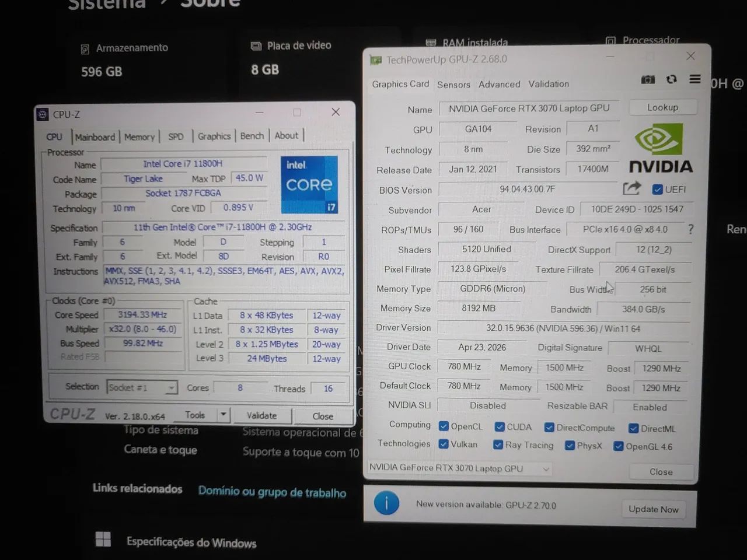Expand the CPU-Z Tools dropdown arrow
747x560 pixels.
[223, 415]
